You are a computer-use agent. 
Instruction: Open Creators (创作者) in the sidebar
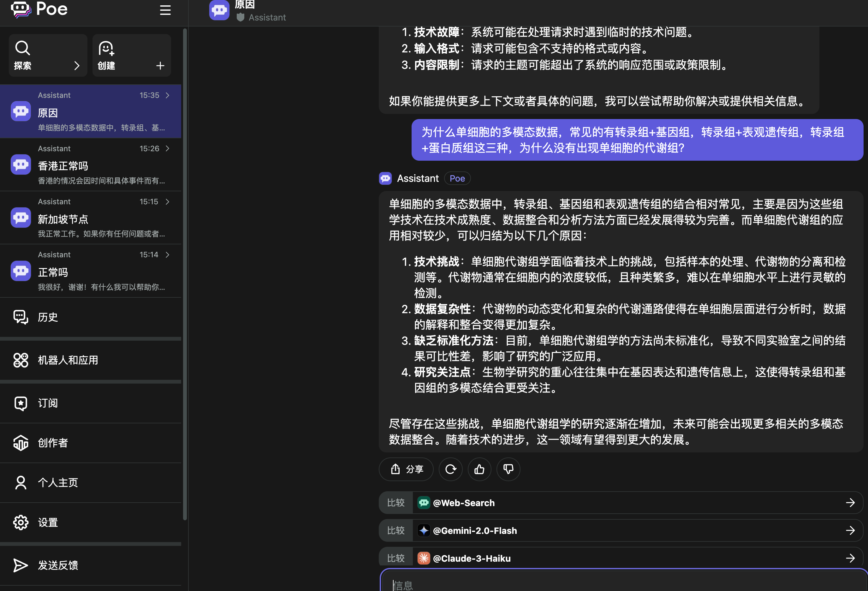coord(53,443)
